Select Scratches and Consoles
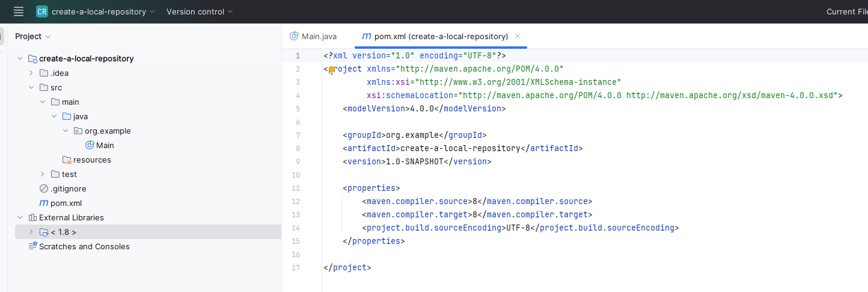This screenshot has width=868, height=292. click(x=84, y=246)
